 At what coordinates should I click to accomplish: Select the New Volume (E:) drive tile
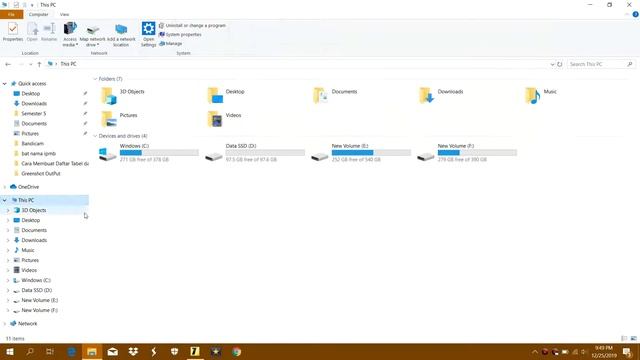coord(361,153)
